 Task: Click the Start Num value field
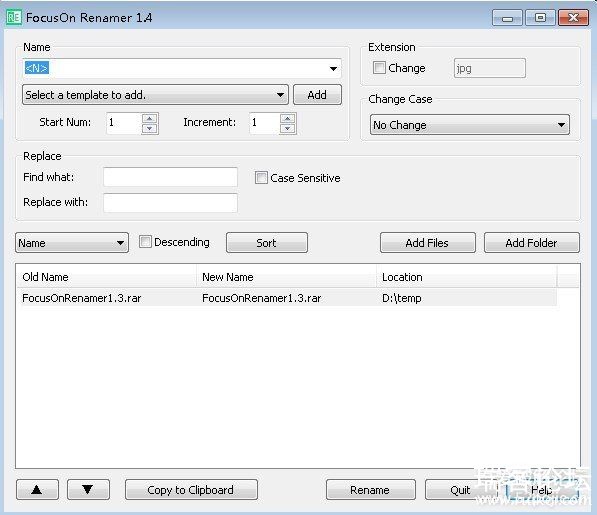(x=124, y=123)
